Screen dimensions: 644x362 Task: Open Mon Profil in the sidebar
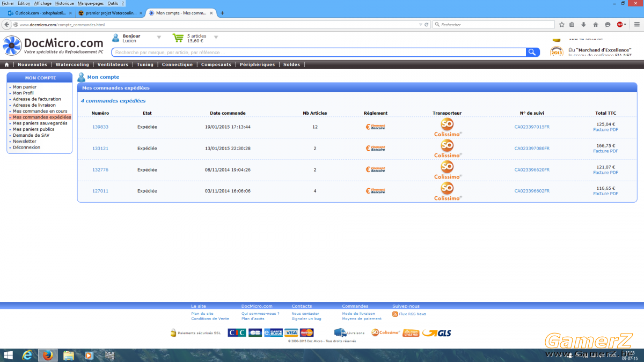[x=23, y=93]
